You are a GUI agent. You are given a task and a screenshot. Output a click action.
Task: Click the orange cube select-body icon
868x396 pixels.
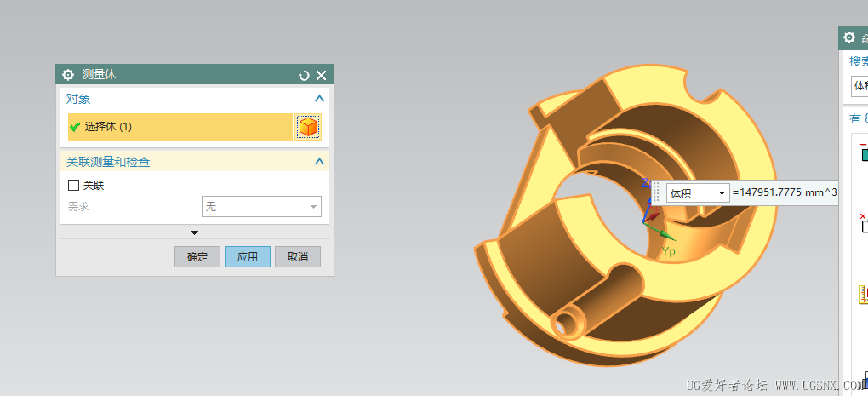[x=308, y=127]
